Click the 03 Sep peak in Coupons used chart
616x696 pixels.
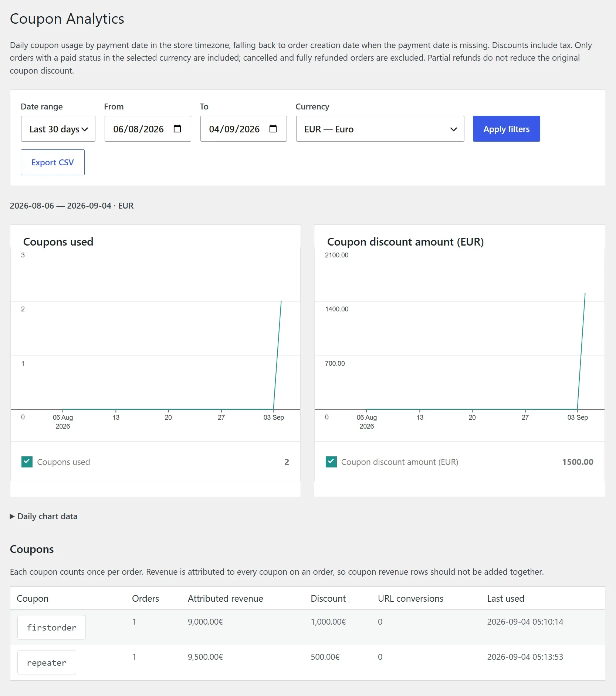(281, 301)
